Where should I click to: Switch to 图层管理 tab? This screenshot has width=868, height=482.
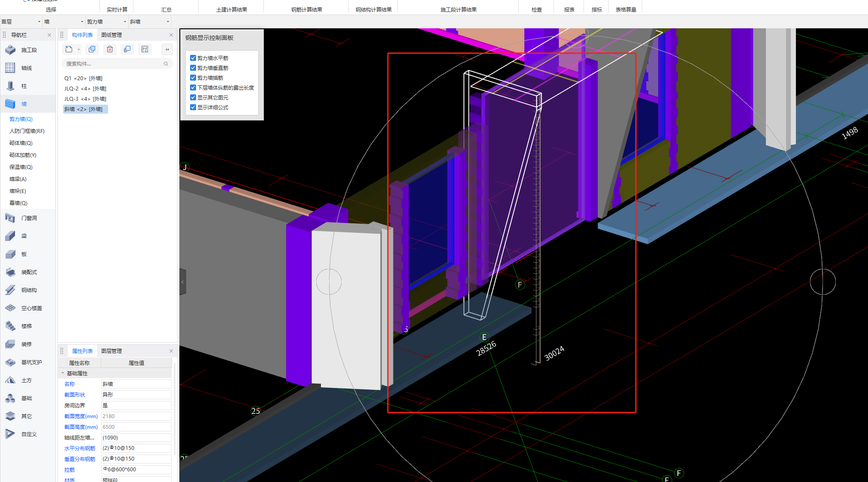pos(112,351)
